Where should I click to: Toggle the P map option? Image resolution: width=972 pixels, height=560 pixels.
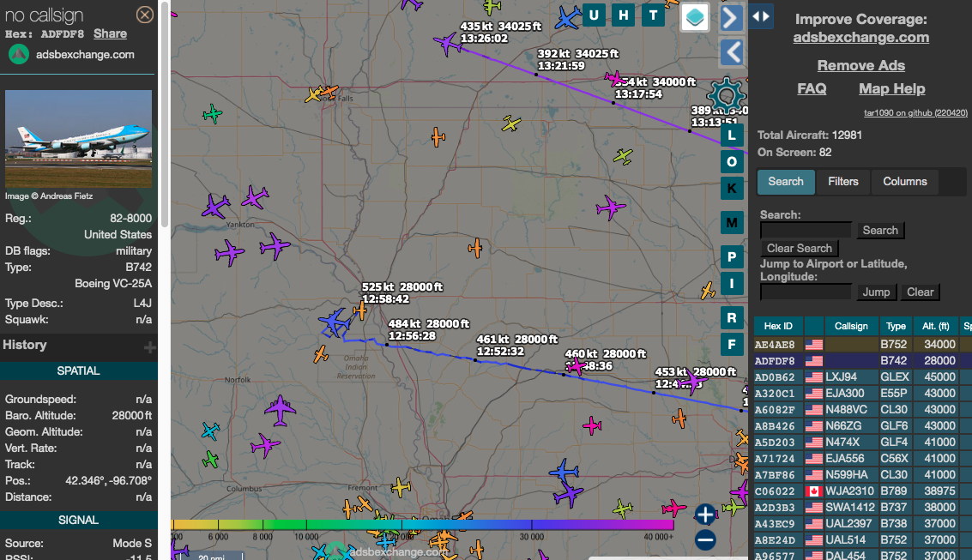pos(732,257)
